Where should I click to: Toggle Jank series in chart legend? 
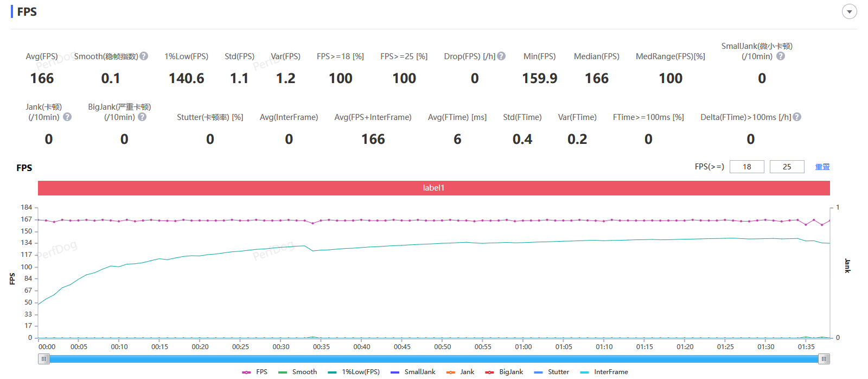461,372
